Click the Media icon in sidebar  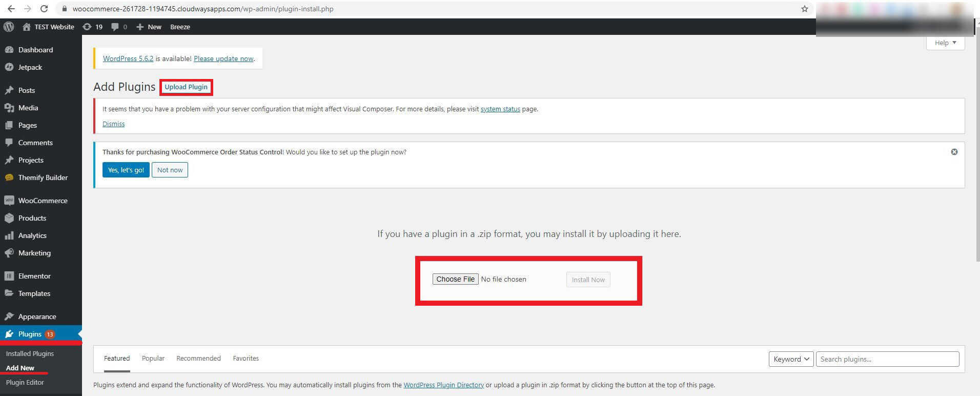coord(9,108)
